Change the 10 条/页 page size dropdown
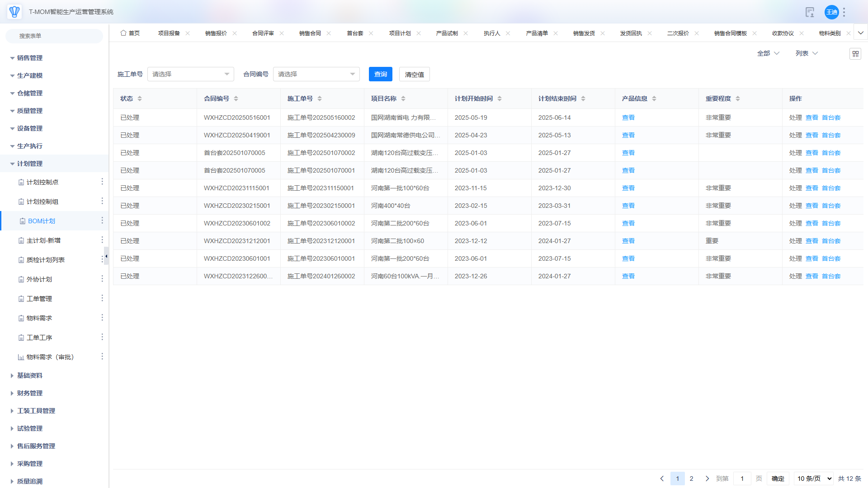The height and width of the screenshot is (488, 868). click(814, 479)
